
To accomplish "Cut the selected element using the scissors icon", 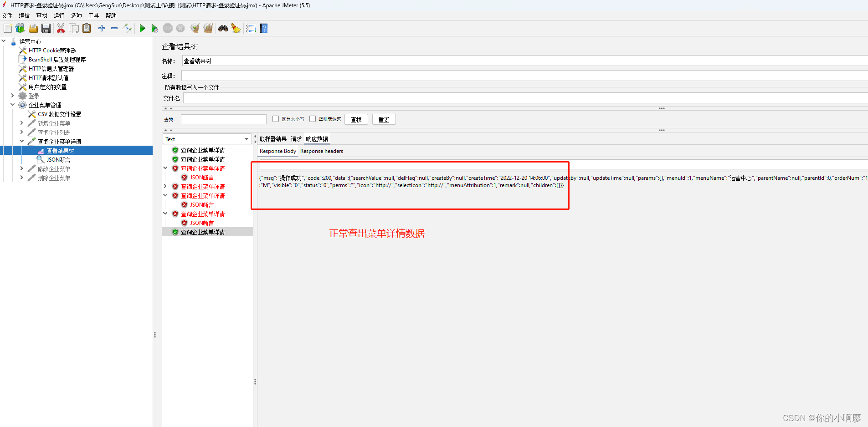I will [61, 28].
